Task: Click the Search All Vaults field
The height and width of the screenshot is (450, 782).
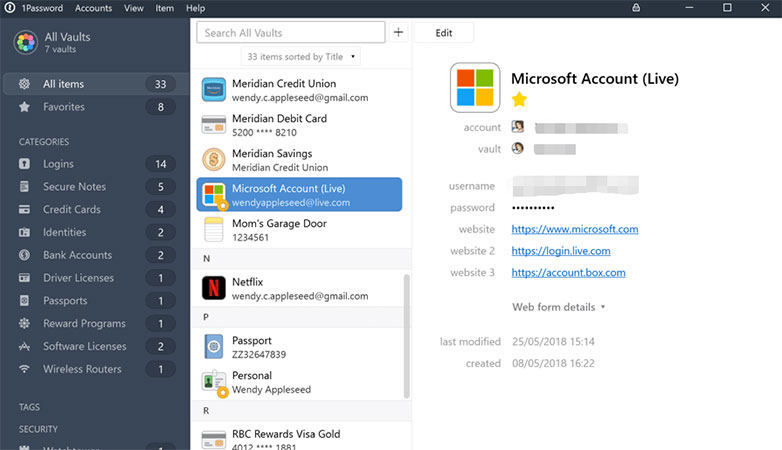Action: 290,33
